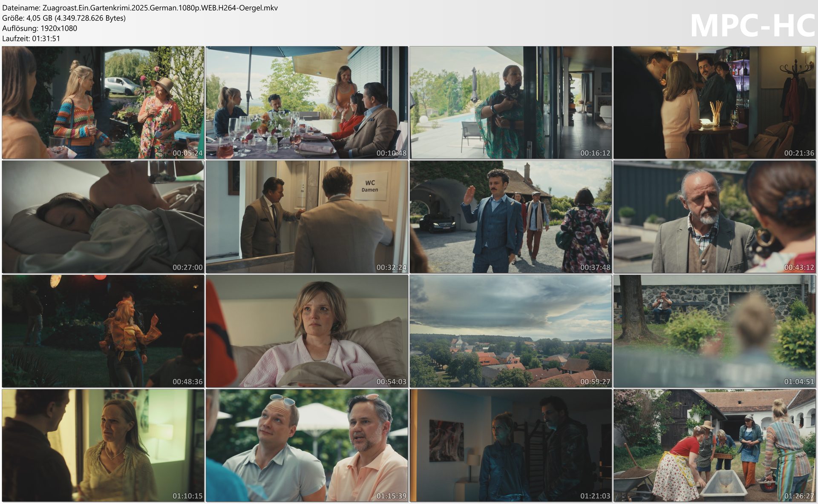Select the sleeping woman thumbnail at 00:27:00

tap(103, 217)
